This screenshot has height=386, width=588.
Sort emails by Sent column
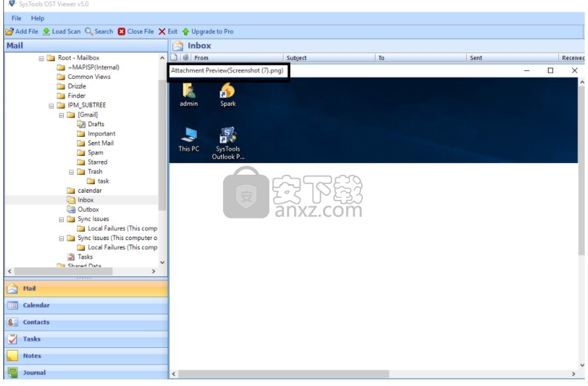512,58
